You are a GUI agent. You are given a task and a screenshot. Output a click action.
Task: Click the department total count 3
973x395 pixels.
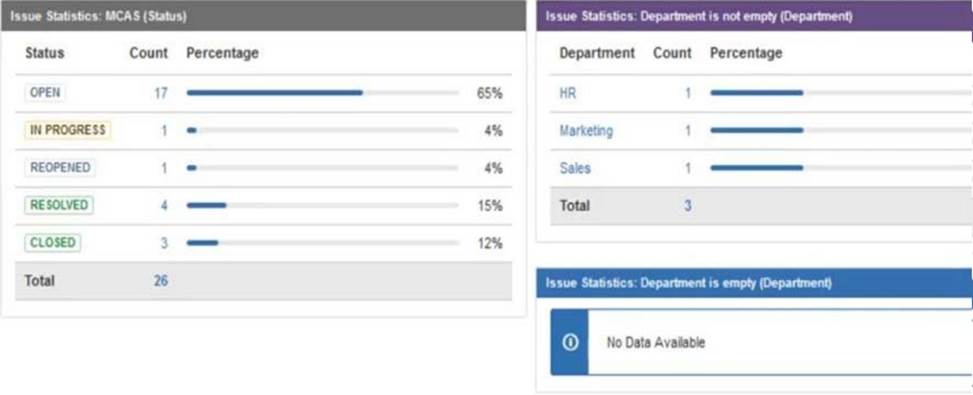pos(688,206)
